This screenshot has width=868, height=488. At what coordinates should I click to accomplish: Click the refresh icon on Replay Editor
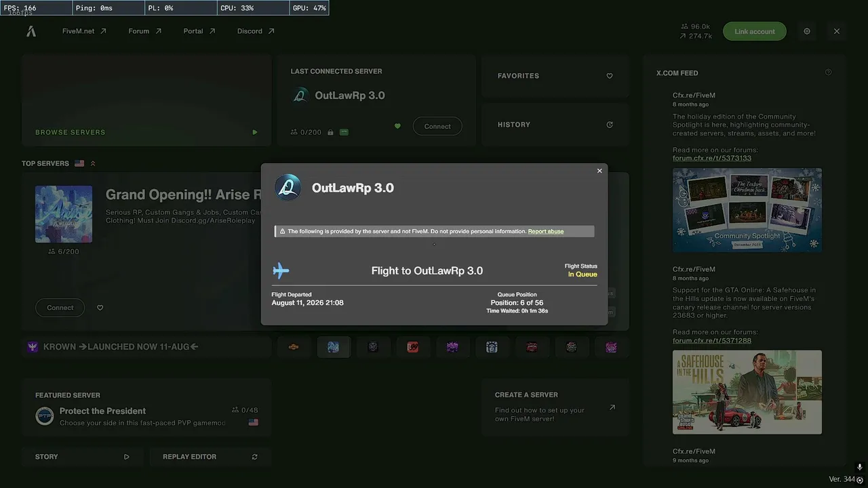[x=255, y=457]
